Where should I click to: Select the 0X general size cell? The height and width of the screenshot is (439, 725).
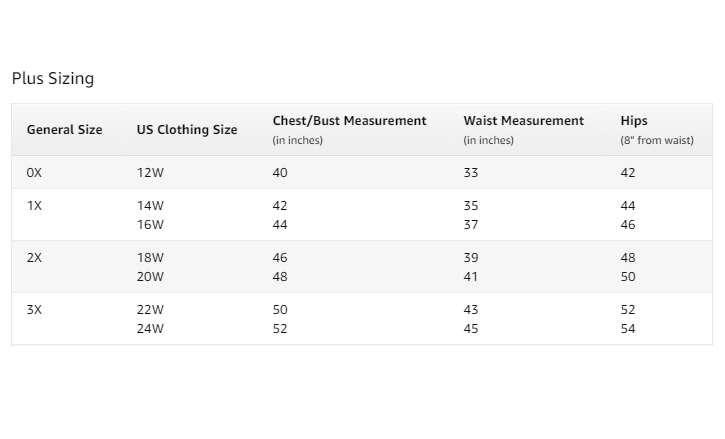(x=35, y=173)
